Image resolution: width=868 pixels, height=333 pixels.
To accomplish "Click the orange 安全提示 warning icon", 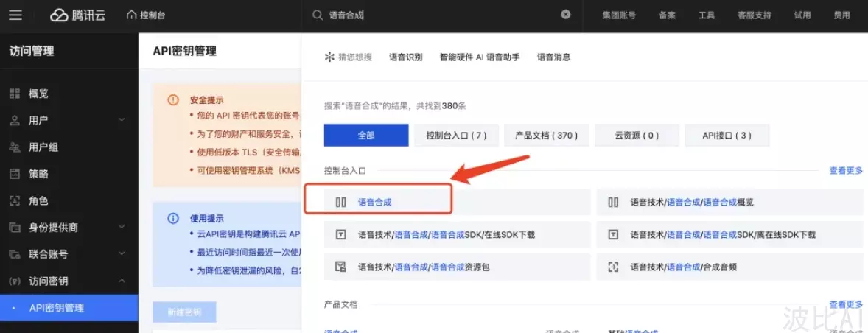I will (x=173, y=100).
